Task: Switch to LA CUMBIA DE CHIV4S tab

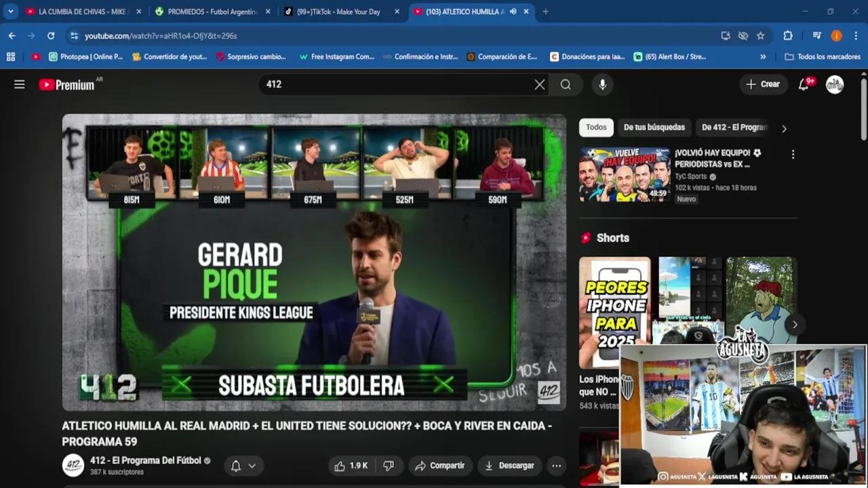Action: (x=82, y=12)
